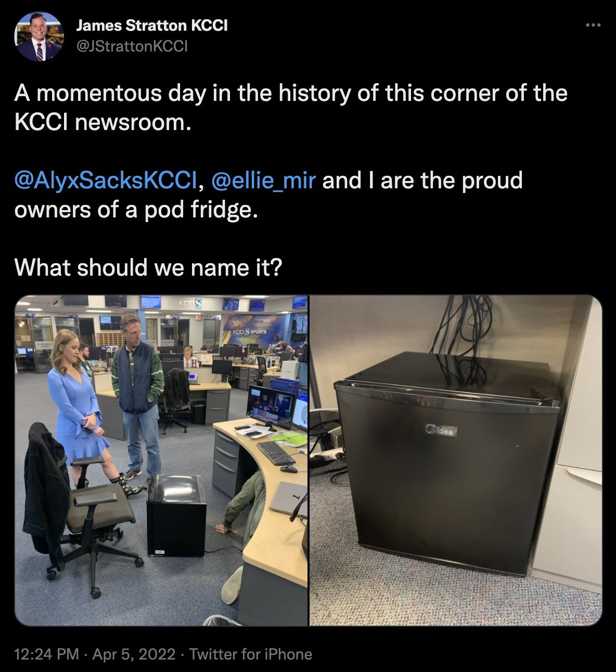Click the Apr 5, 2022 date
The width and height of the screenshot is (616, 672).
coord(134,654)
